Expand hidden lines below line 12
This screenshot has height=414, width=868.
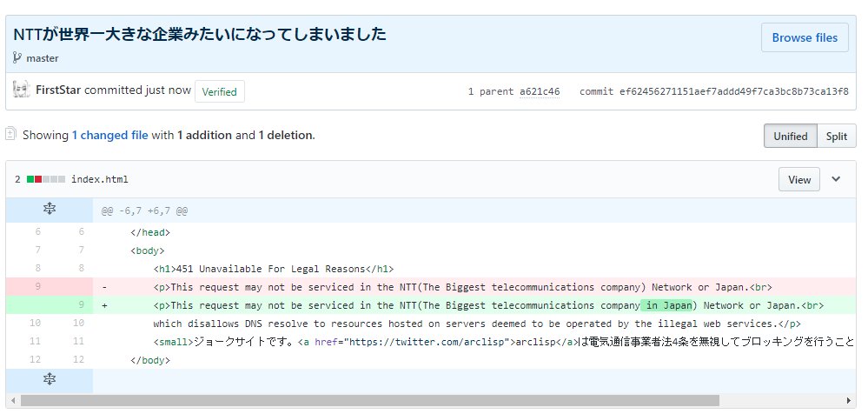(50, 379)
